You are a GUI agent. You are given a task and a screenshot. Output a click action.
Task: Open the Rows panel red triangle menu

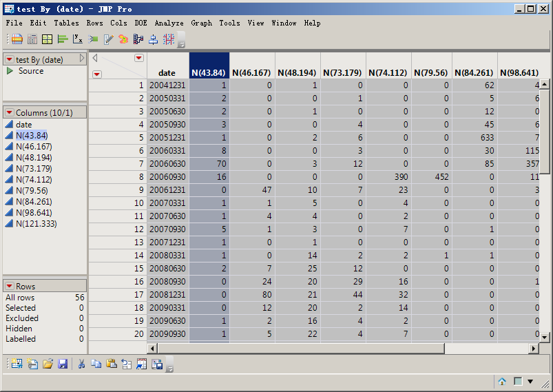point(10,286)
